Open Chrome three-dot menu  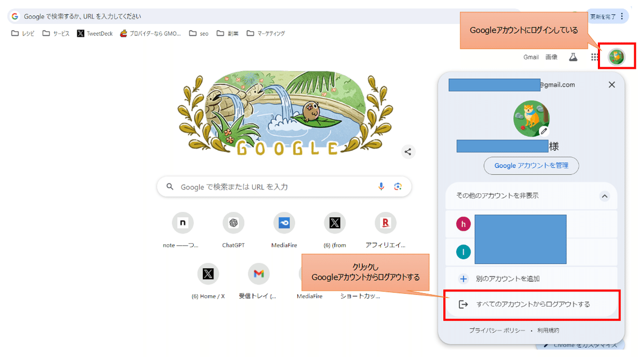[623, 17]
